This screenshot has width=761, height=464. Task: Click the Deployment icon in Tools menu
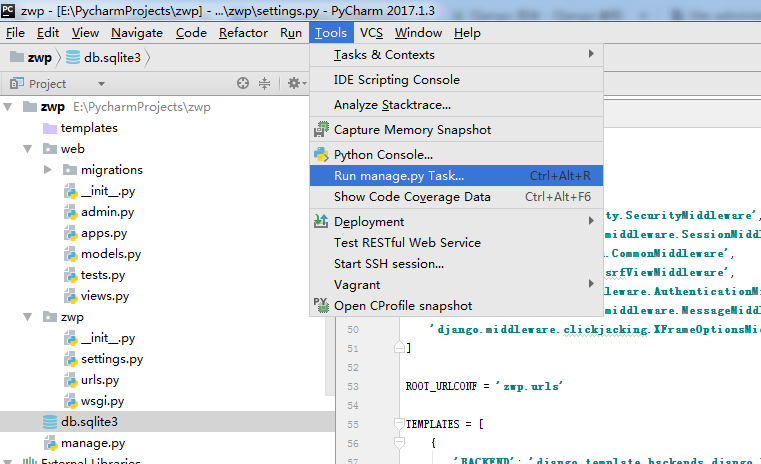click(x=321, y=221)
